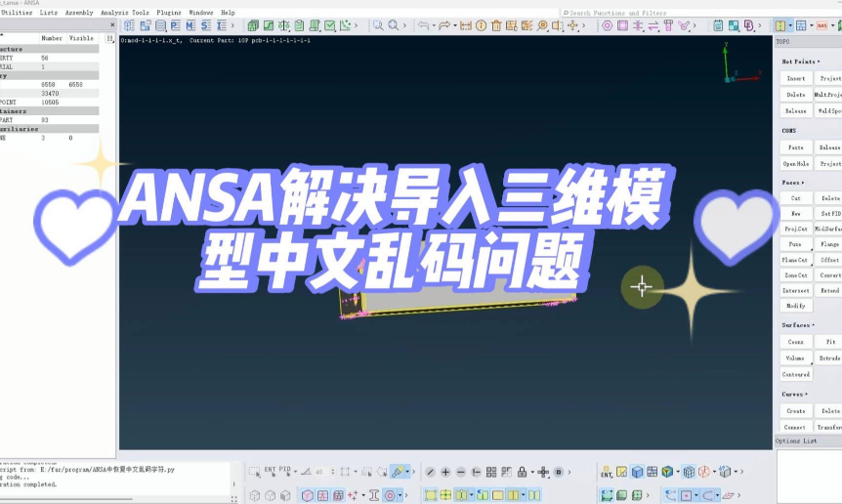Open the padlock dropdown arrow
Viewport: 842px width, 504px height.
click(x=532, y=473)
